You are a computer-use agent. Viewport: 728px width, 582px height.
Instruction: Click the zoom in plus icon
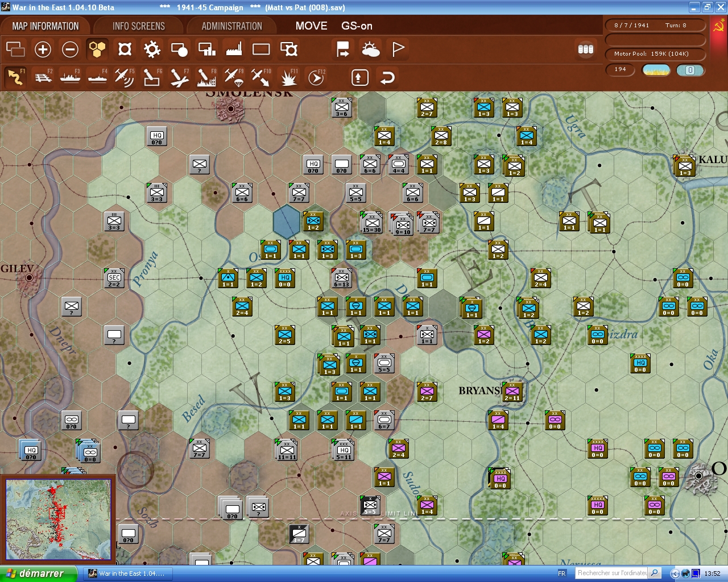(x=43, y=49)
